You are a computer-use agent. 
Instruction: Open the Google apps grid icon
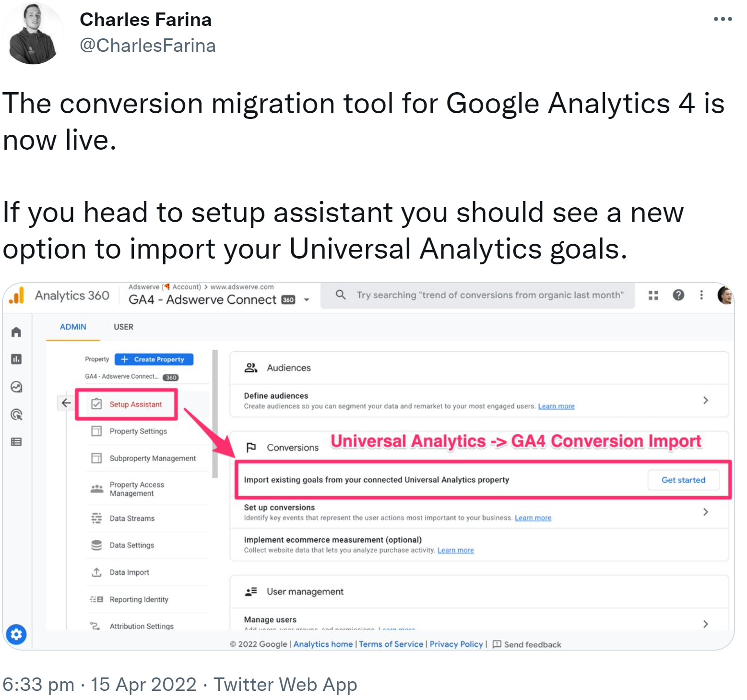653,295
